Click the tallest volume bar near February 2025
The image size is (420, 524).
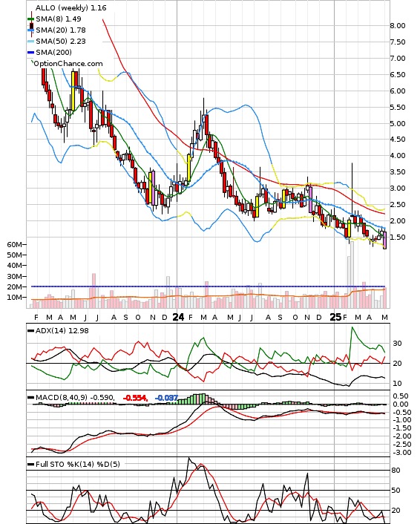pyautogui.click(x=352, y=275)
